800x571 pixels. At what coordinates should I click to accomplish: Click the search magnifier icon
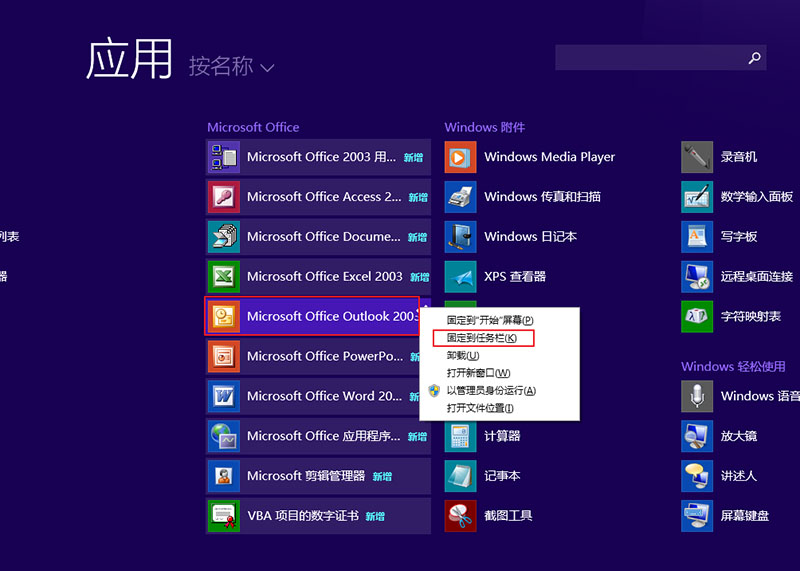[x=754, y=58]
